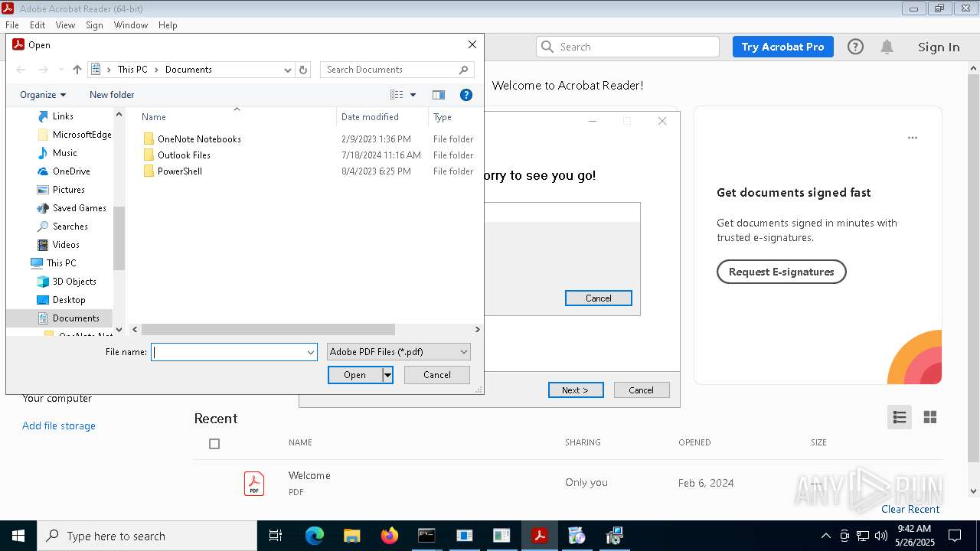
Task: Expand the This PC breadcrumb arrow
Action: click(x=156, y=70)
